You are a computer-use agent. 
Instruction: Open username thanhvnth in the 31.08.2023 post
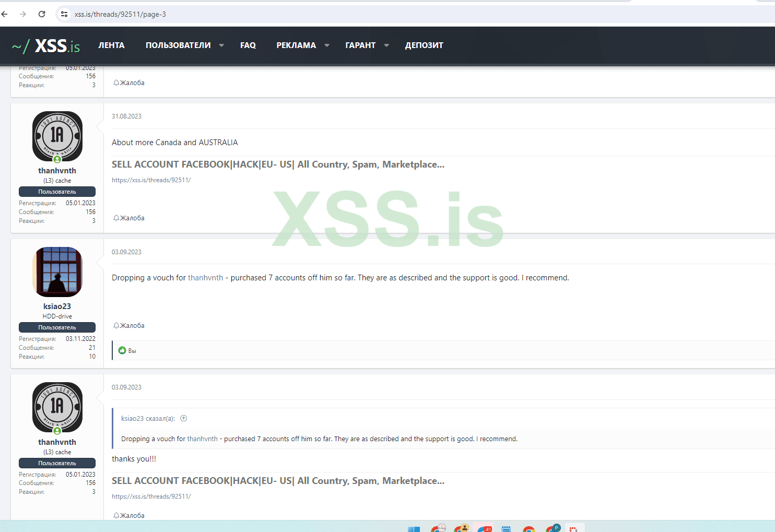[57, 171]
